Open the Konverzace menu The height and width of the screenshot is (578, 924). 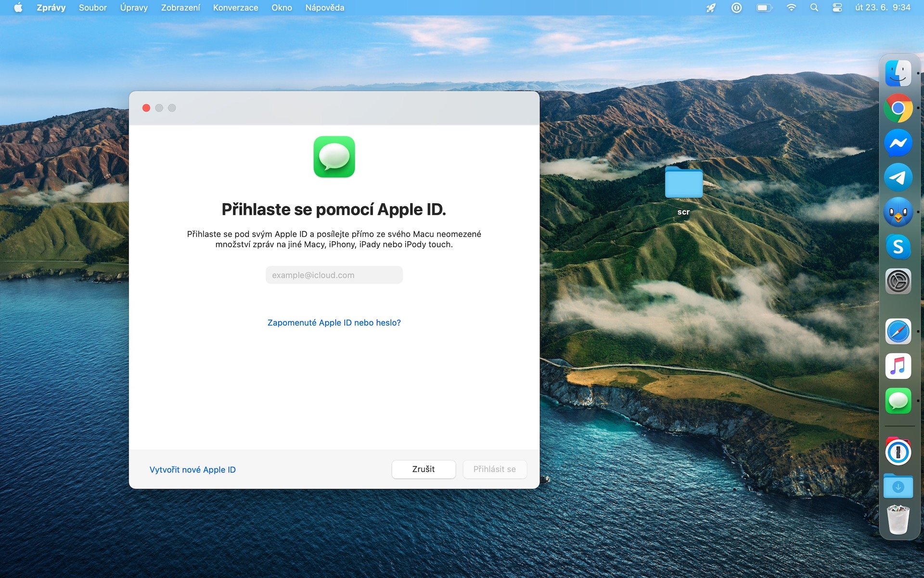(235, 8)
